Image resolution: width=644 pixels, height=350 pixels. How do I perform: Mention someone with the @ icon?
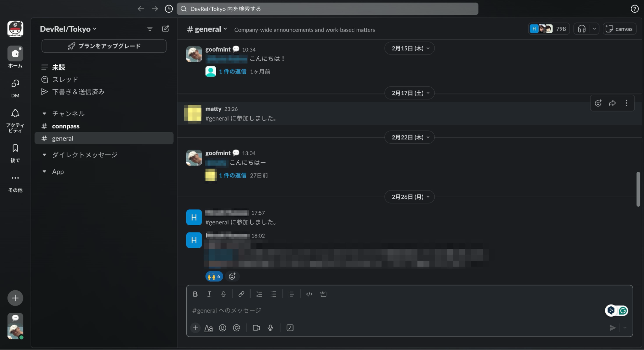[236, 328]
